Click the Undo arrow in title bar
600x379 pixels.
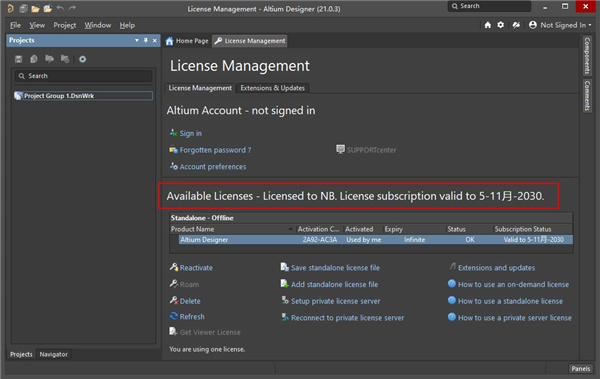click(60, 8)
